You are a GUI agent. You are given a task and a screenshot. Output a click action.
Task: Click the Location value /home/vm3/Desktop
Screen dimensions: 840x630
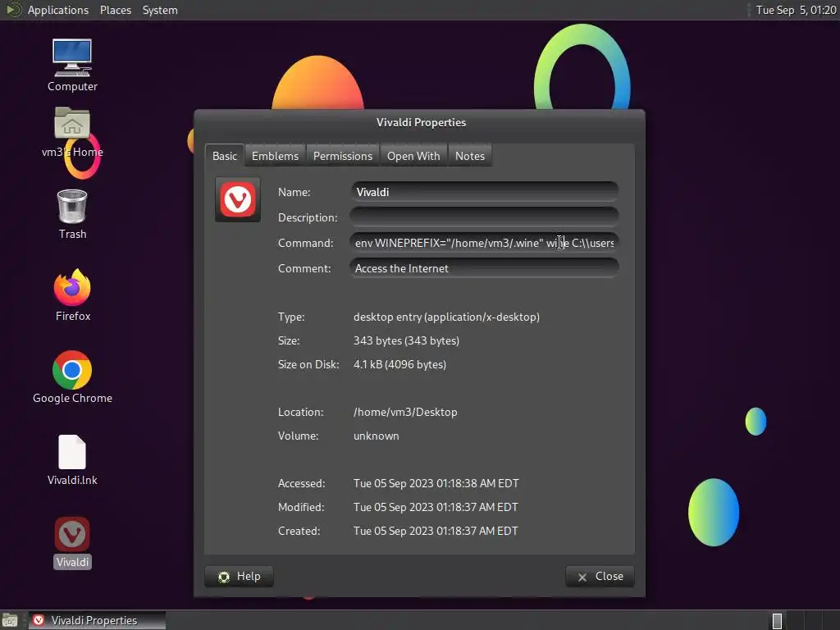tap(405, 412)
